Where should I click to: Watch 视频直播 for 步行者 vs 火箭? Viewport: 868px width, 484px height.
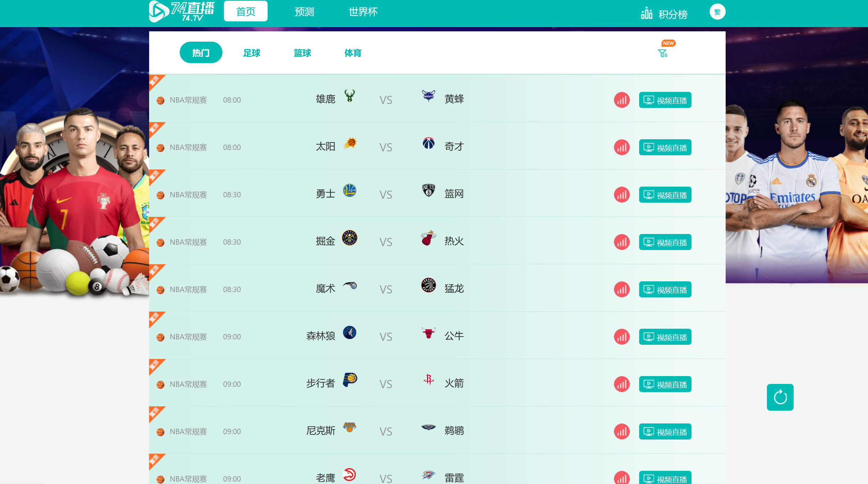(665, 384)
